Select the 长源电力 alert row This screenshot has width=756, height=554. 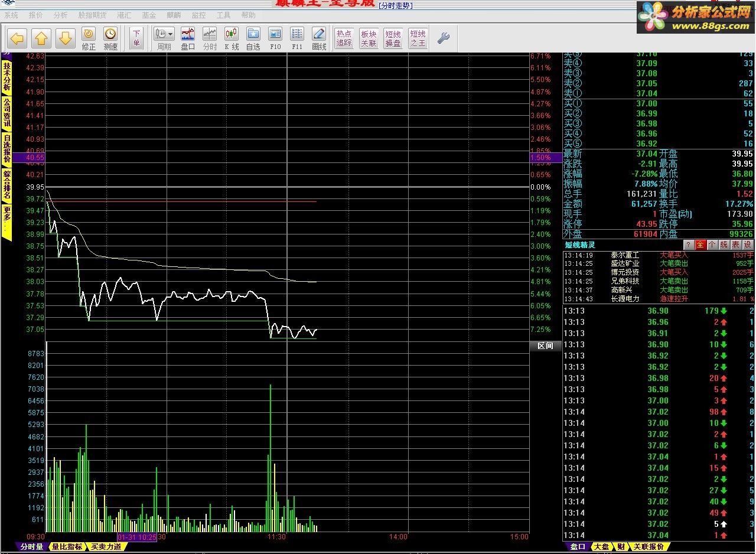(659, 299)
